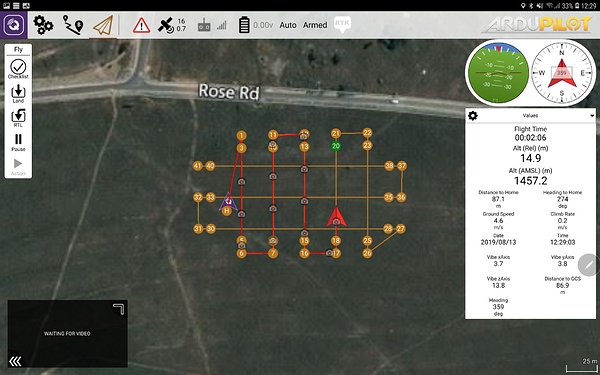The height and width of the screenshot is (375, 600).
Task: Click the Land button
Action: click(x=18, y=94)
